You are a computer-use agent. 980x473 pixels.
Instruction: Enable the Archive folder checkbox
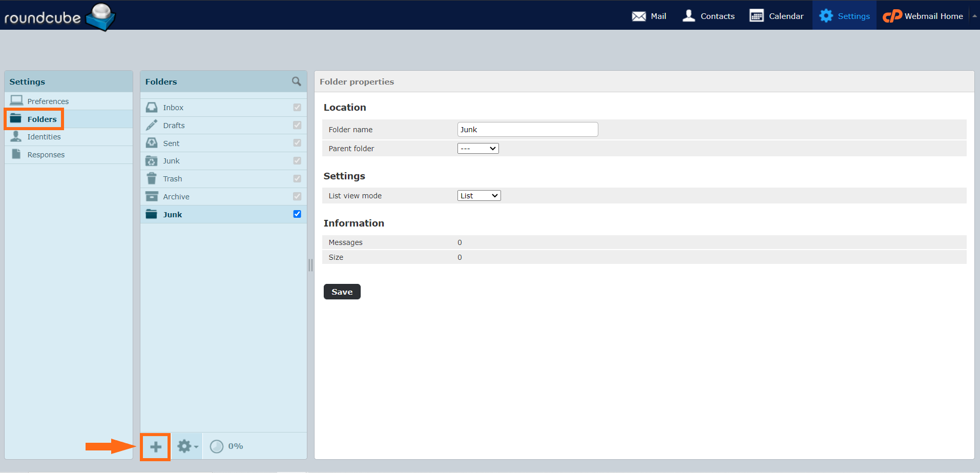coord(297,196)
